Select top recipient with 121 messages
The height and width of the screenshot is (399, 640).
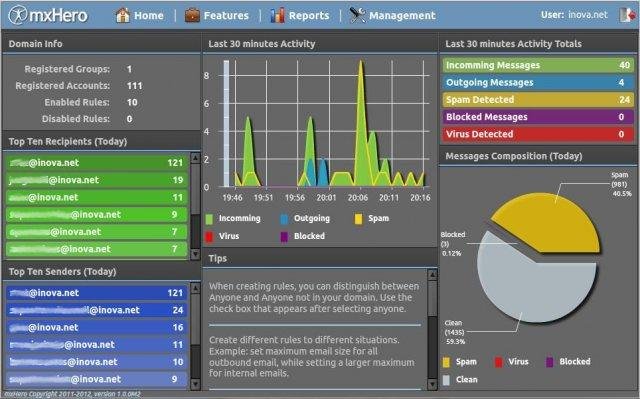coord(97,163)
